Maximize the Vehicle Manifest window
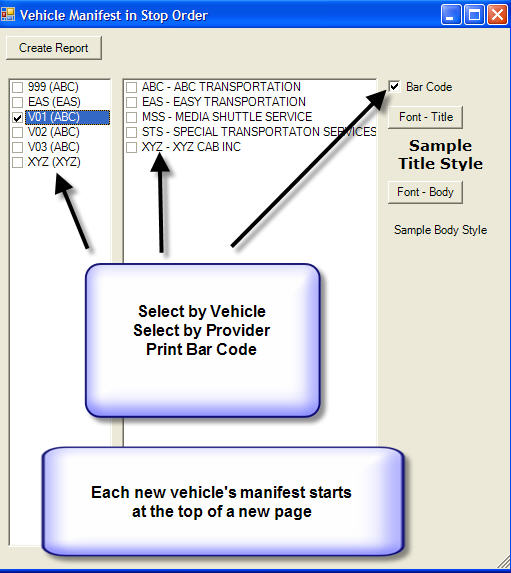Screen dimensions: 511x573 (x=474, y=15)
